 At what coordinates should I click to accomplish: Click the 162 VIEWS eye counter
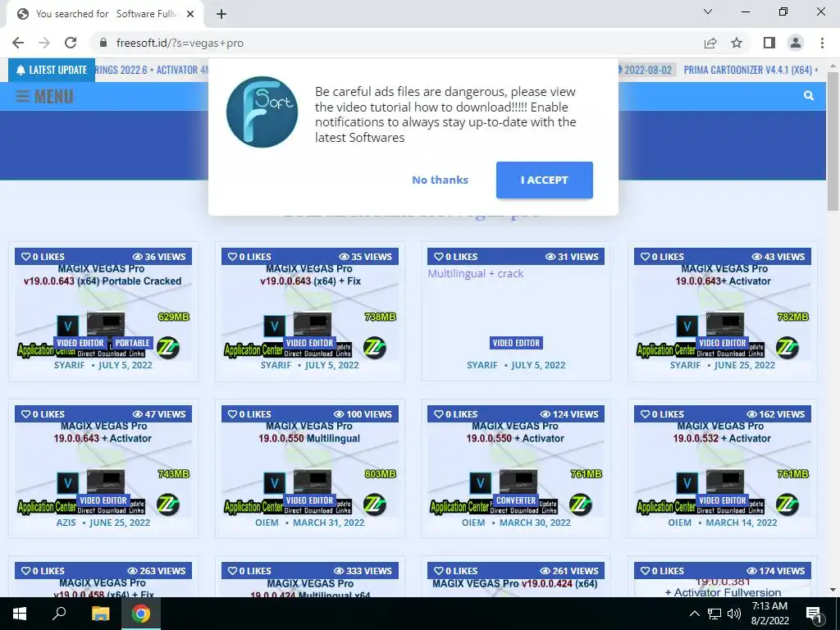coord(775,414)
